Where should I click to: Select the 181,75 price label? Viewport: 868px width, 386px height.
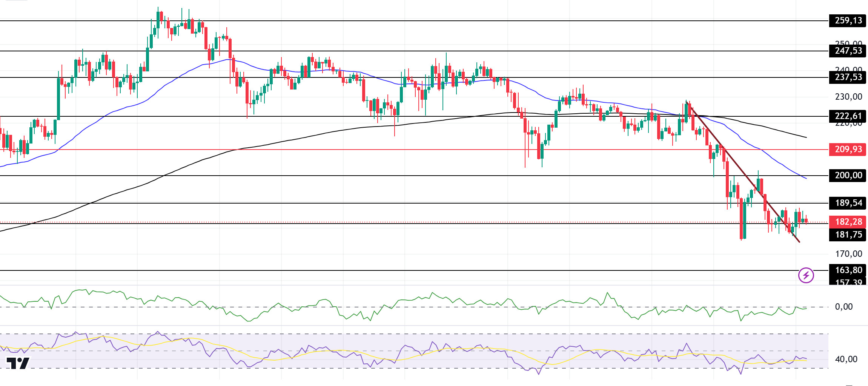[847, 235]
